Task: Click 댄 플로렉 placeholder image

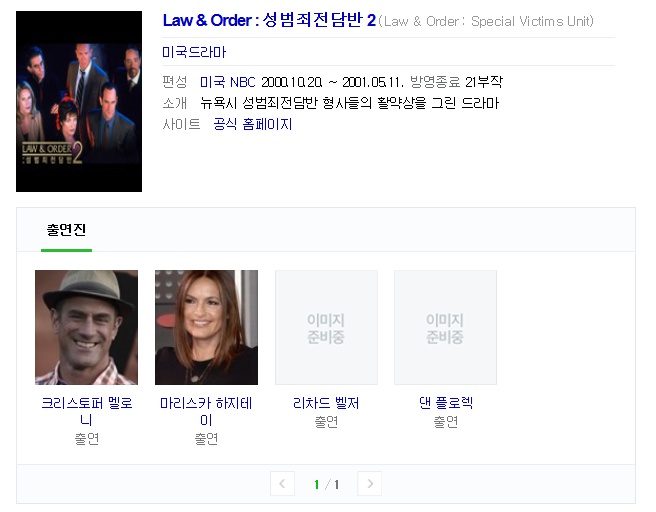Action: [x=446, y=327]
